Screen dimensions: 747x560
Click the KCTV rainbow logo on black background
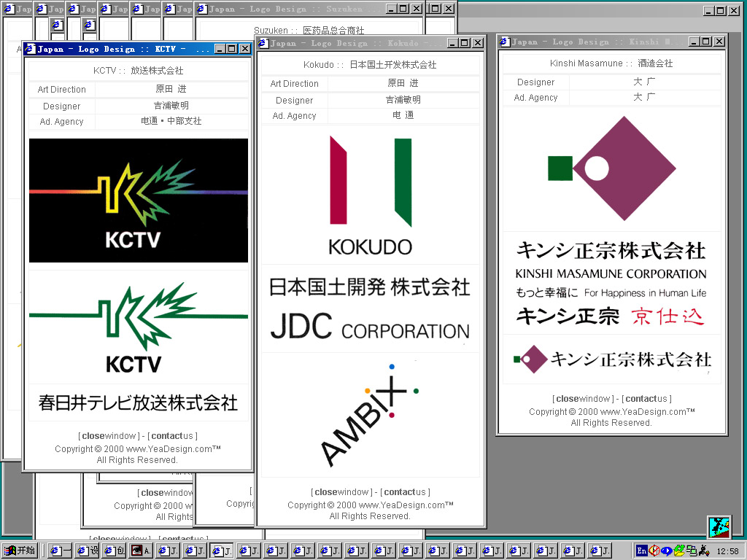coord(139,201)
